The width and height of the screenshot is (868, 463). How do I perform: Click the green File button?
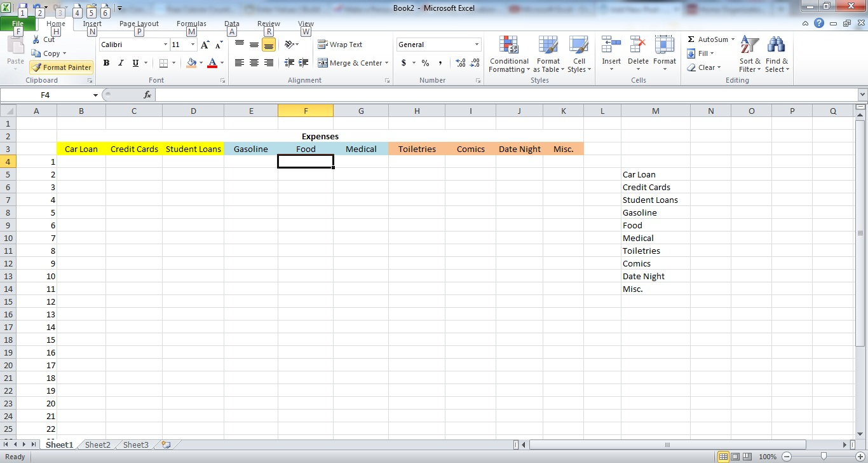tap(18, 24)
